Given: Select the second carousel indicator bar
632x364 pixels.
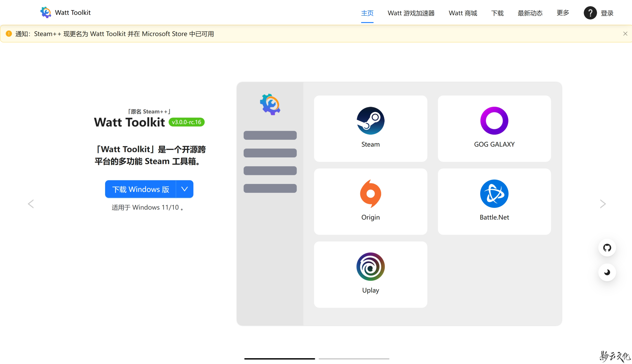Looking at the screenshot, I should [353, 358].
